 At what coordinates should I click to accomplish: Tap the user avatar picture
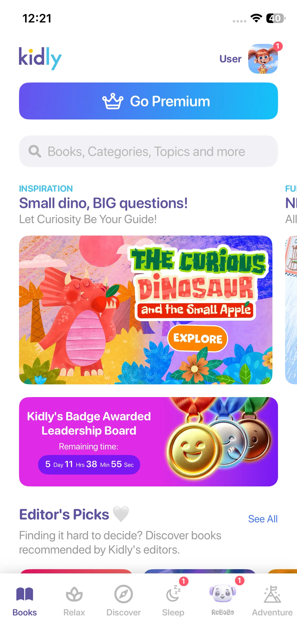point(263,59)
